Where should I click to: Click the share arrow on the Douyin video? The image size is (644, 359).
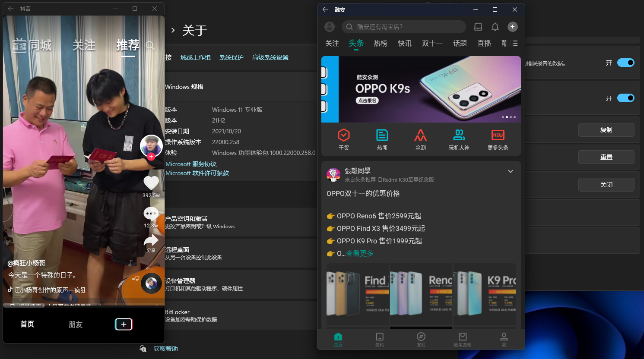click(151, 241)
